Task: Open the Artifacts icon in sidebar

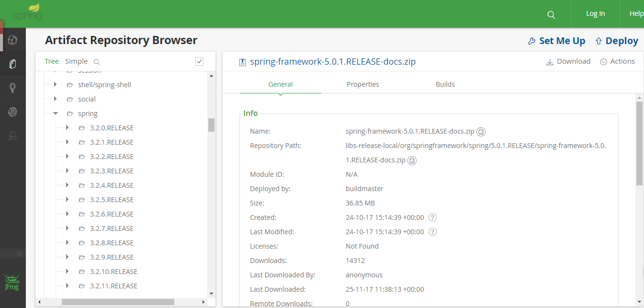Action: [x=13, y=64]
